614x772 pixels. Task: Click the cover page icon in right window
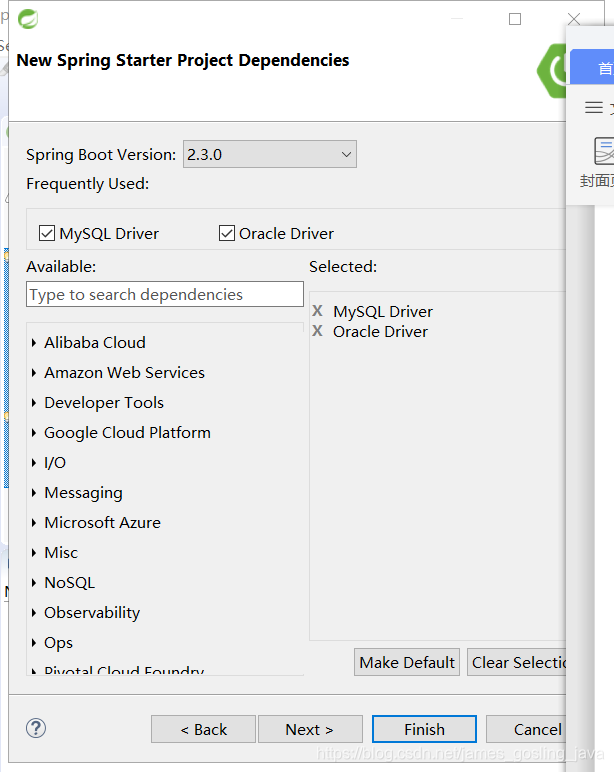point(604,151)
